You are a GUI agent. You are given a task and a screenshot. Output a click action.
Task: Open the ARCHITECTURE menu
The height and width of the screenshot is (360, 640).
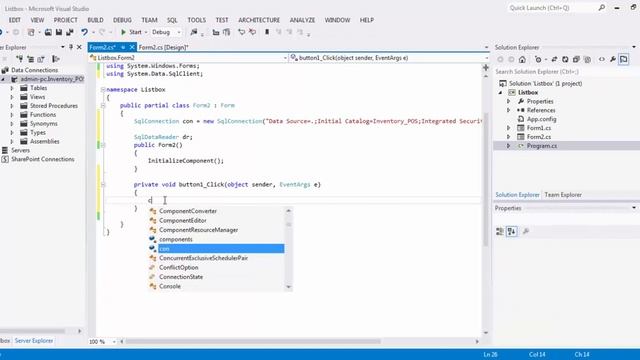tap(259, 20)
